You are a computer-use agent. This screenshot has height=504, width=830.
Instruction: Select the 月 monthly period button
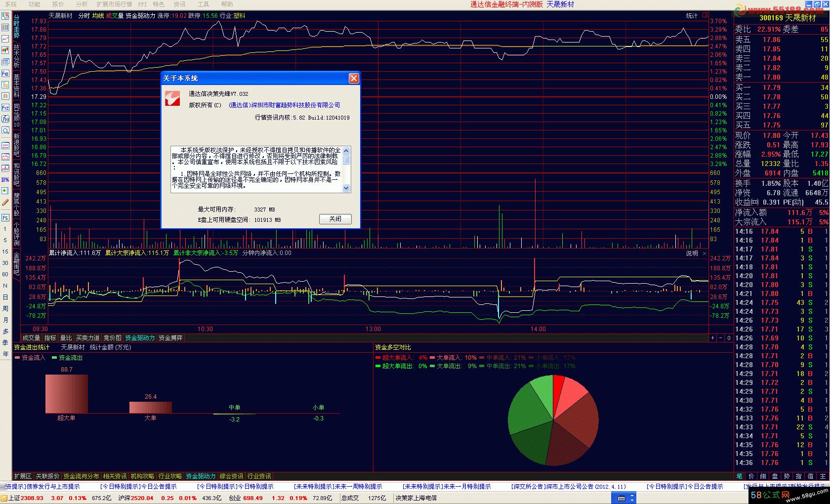[5, 320]
